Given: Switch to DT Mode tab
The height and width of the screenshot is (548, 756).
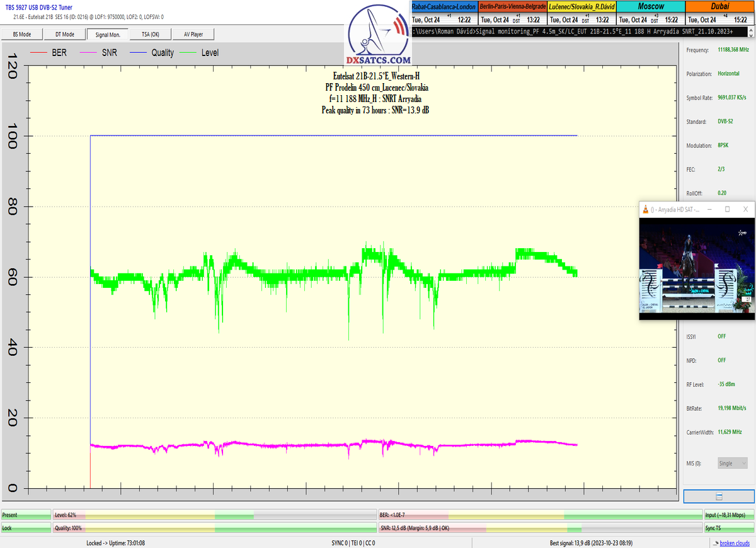Looking at the screenshot, I should pos(64,35).
